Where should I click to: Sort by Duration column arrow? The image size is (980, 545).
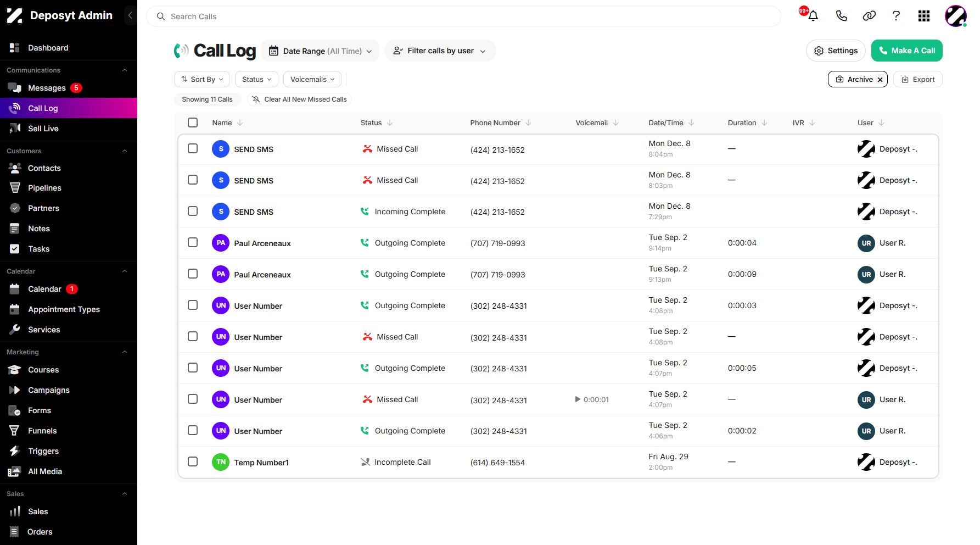764,123
